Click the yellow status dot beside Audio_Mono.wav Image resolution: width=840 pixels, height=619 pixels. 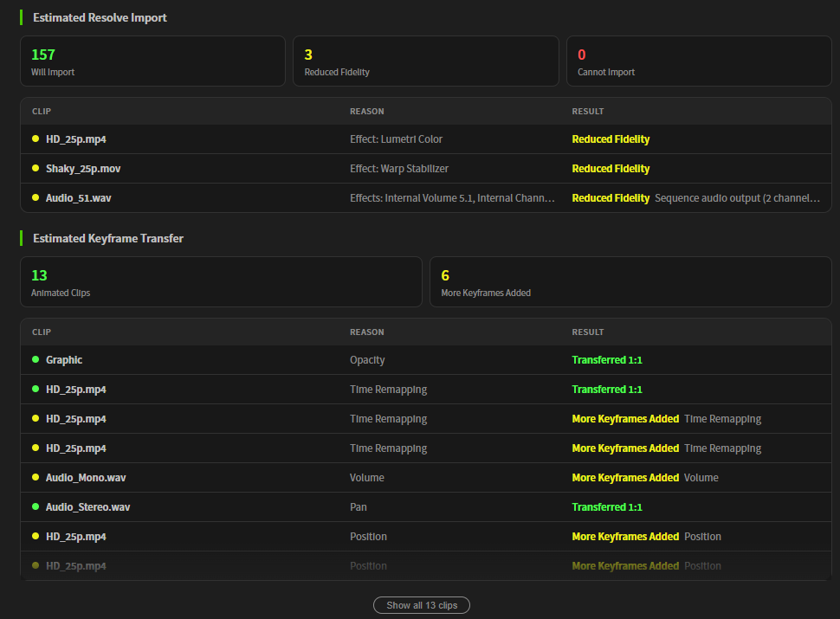click(x=36, y=477)
